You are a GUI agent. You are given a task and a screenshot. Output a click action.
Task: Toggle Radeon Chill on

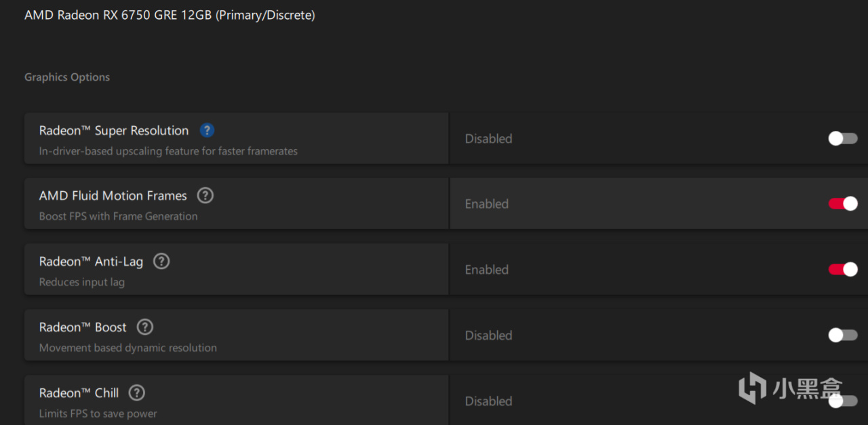pos(842,401)
